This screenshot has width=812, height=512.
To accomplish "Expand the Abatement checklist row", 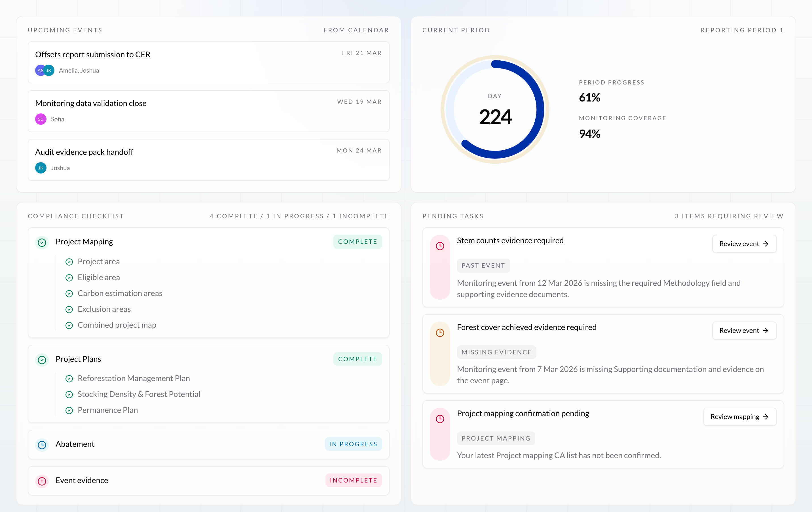I will pos(208,444).
